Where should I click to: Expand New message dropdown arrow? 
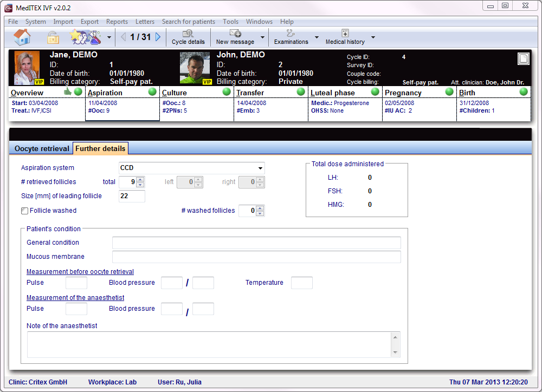click(x=262, y=37)
